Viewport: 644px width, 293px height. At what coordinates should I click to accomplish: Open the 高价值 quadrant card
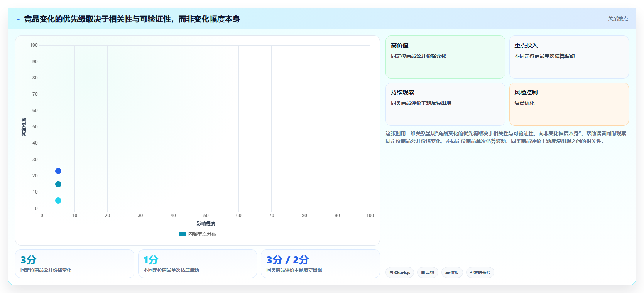445,57
